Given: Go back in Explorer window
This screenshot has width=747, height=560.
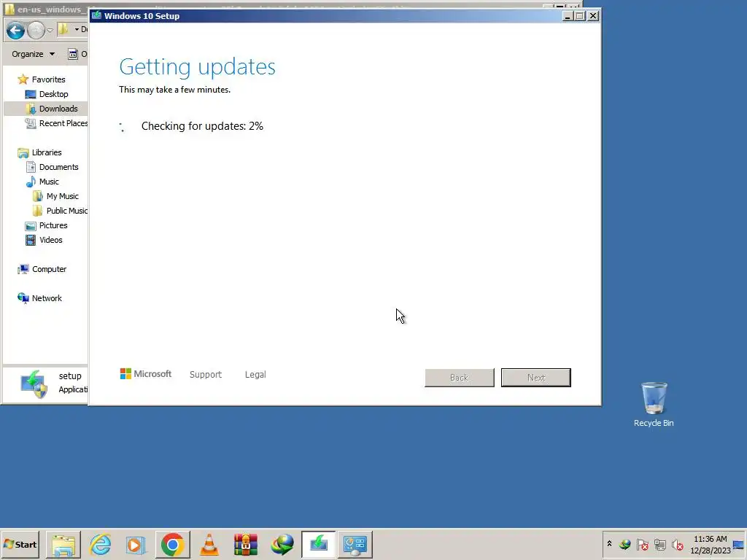Looking at the screenshot, I should [x=16, y=31].
